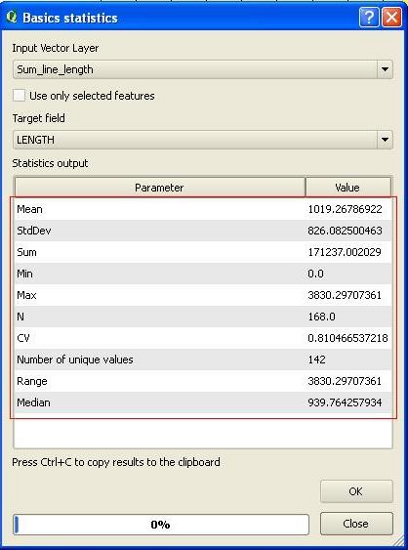
Task: Click the Close button
Action: (356, 524)
